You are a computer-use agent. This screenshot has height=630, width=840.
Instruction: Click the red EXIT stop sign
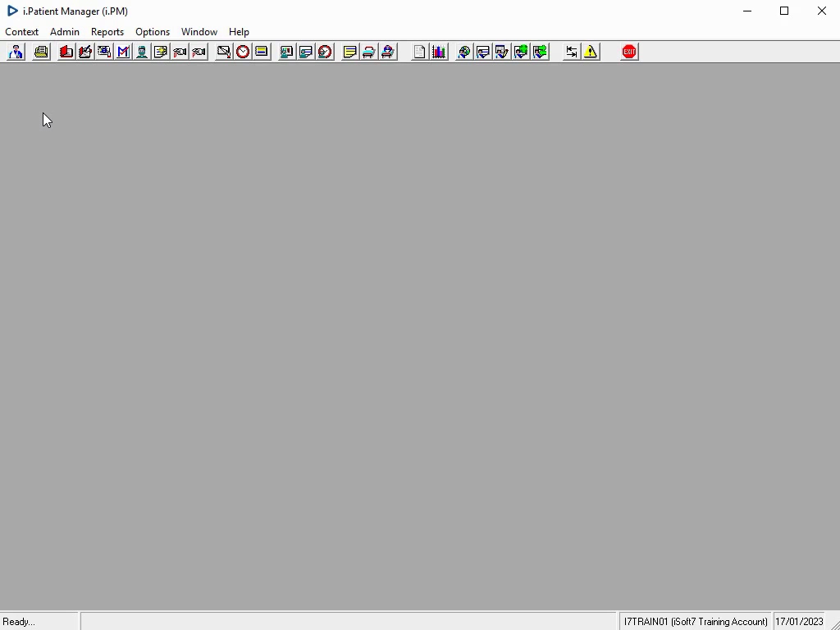point(629,52)
